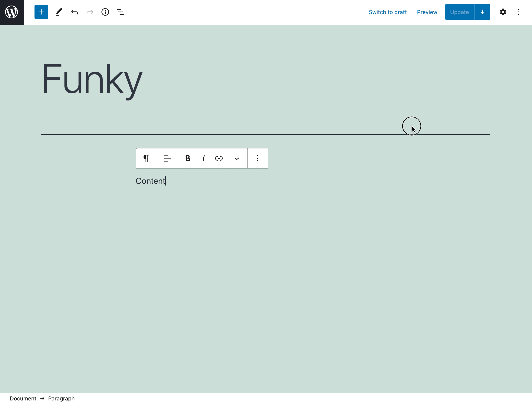
Task: Click the Update button to publish
Action: click(x=459, y=12)
